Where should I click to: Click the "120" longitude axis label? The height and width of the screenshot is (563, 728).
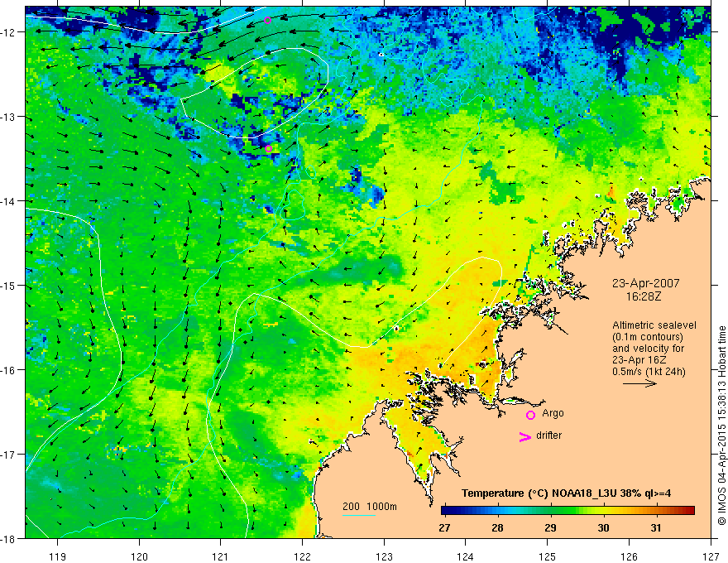139,556
